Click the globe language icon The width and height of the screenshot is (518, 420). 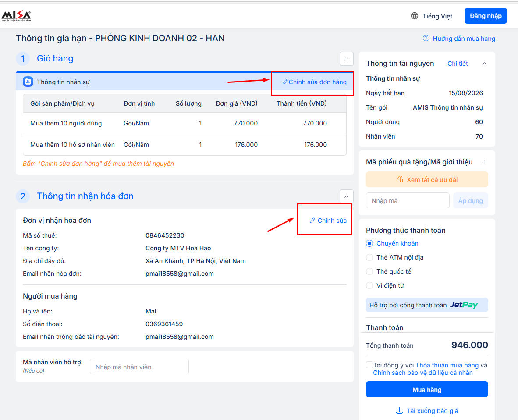click(414, 16)
